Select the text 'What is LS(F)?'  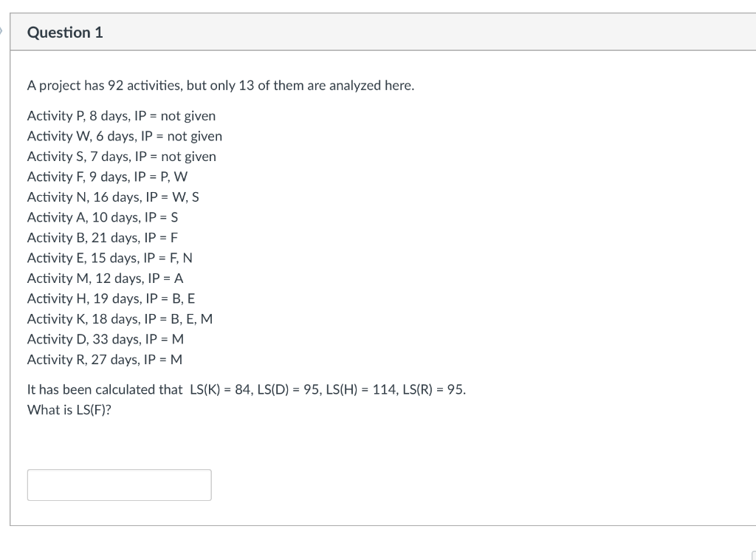click(x=69, y=409)
